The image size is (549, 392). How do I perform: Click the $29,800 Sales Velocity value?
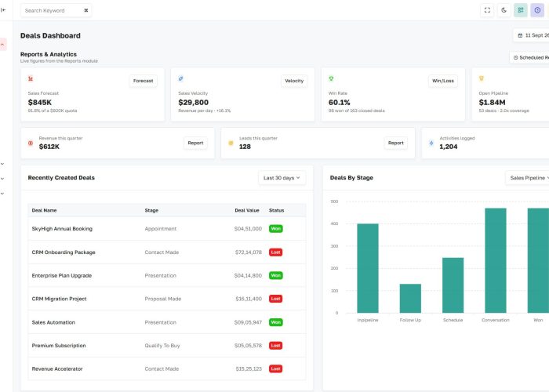tap(193, 103)
